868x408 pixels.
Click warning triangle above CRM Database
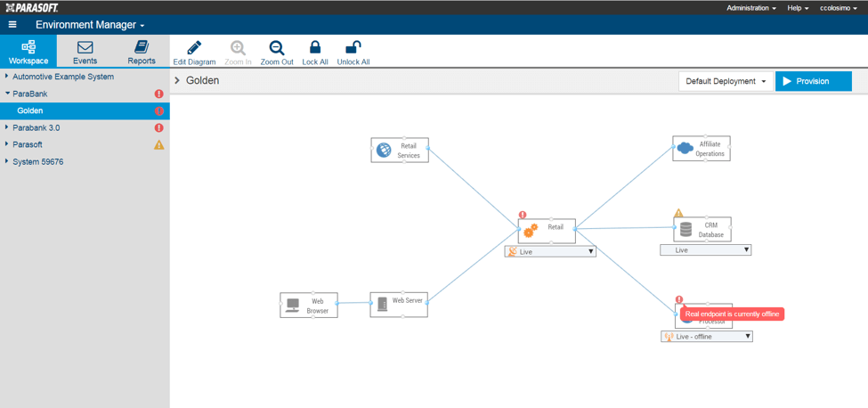(678, 213)
